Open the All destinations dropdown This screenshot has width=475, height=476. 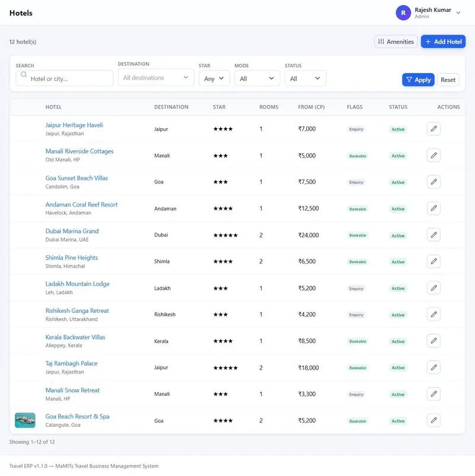click(156, 78)
